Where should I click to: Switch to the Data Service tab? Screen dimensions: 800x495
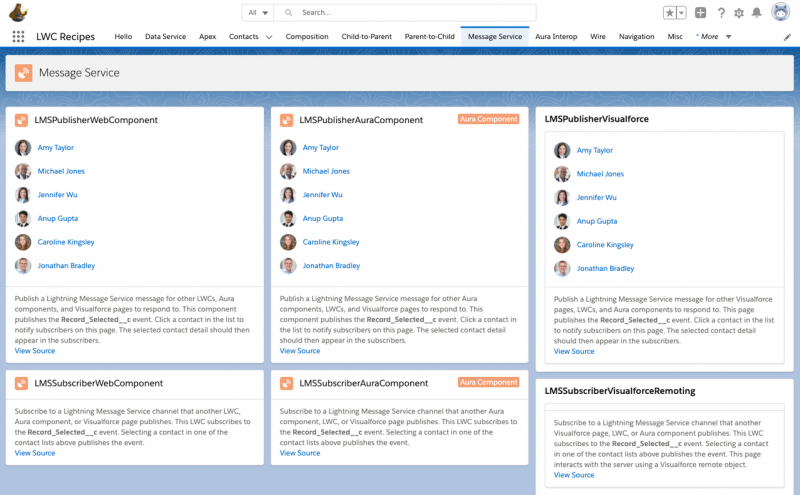(x=165, y=37)
